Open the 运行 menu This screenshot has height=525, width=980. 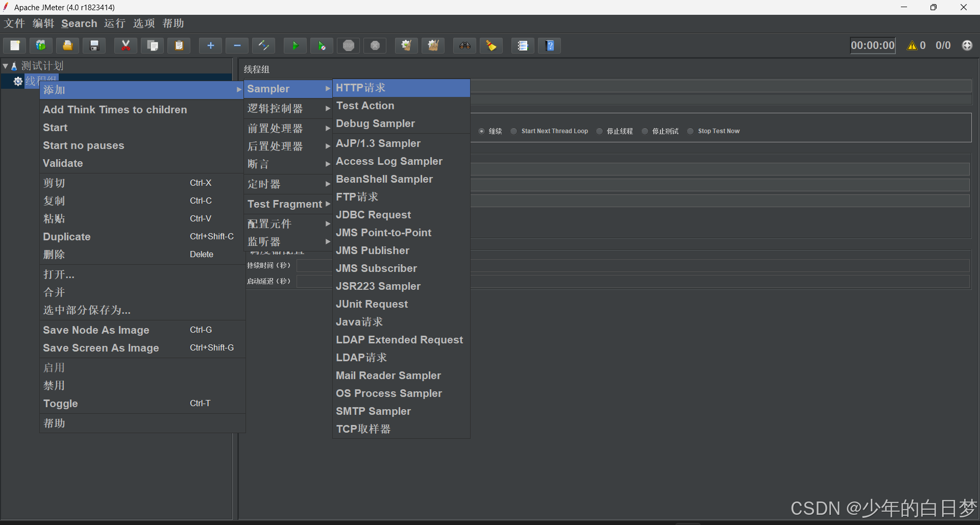[x=114, y=23]
